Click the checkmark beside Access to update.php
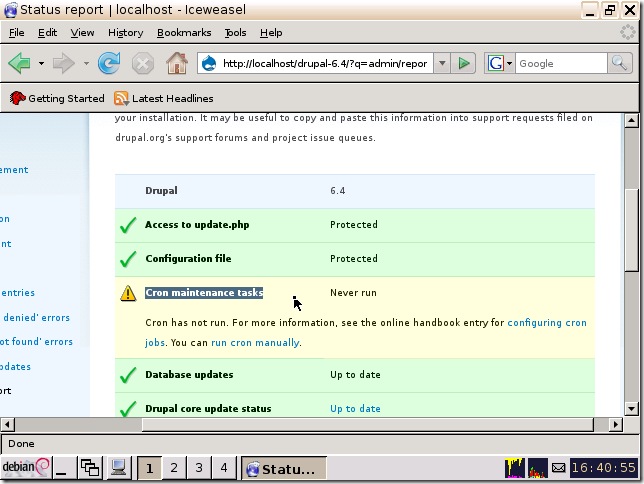The height and width of the screenshot is (484, 644). coord(128,225)
